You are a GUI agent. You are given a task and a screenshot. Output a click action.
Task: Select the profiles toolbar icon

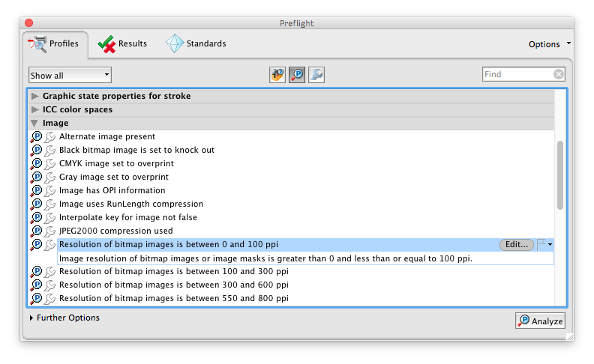[x=277, y=75]
